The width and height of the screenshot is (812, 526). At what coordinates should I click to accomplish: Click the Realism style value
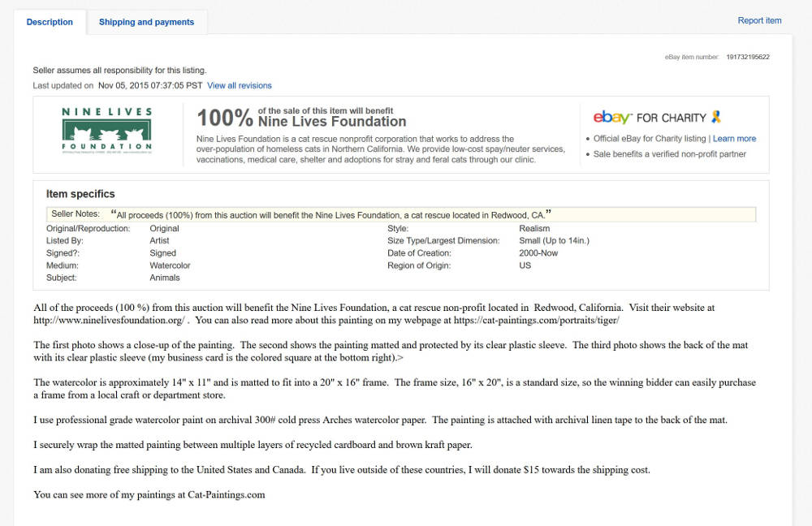(535, 229)
